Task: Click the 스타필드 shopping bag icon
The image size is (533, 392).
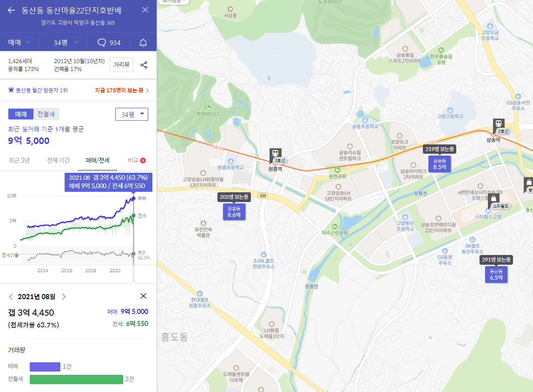Action: 493,198
